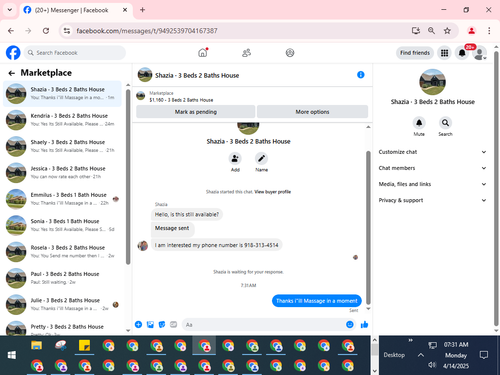Click the conversation list scrollbar
The width and height of the screenshot is (500, 375).
pos(128,177)
